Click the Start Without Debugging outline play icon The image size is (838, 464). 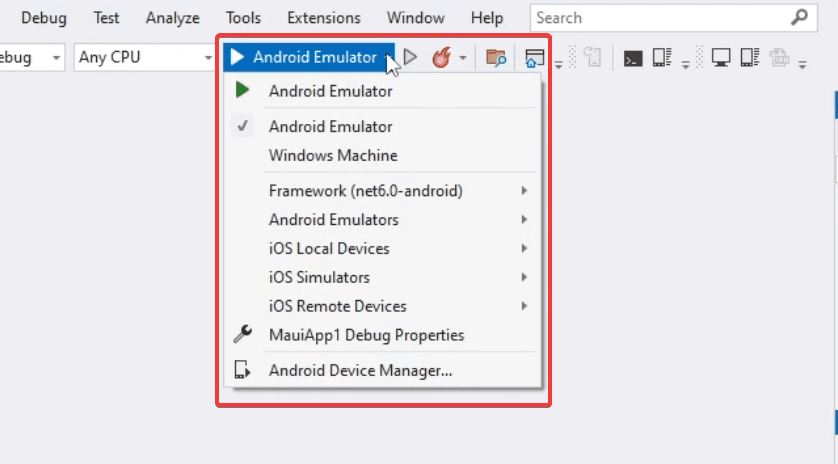coord(410,57)
